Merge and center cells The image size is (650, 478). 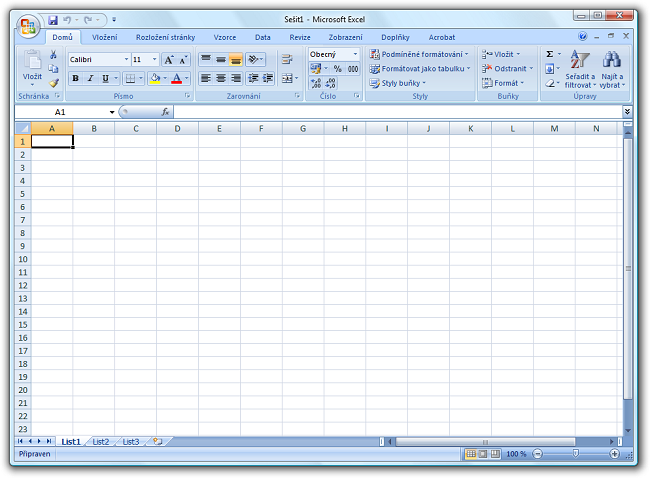tap(287, 78)
